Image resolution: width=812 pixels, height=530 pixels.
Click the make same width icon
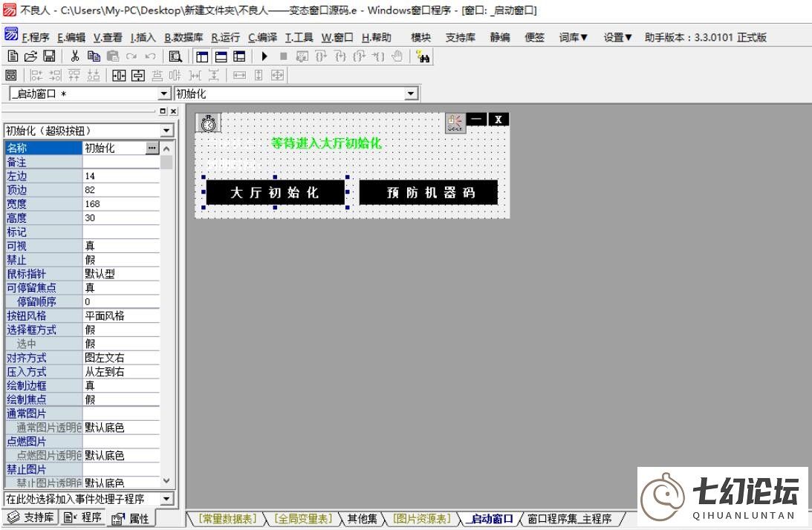click(239, 76)
